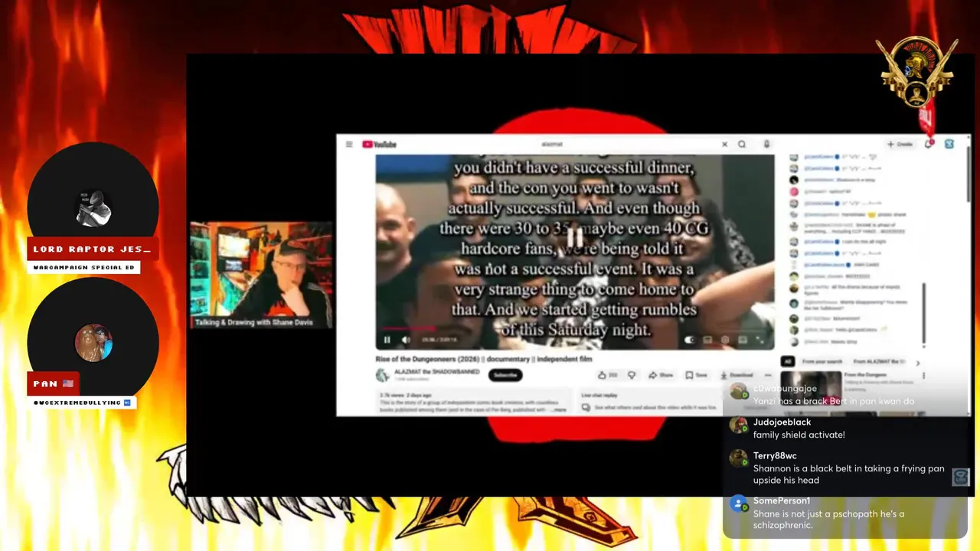The width and height of the screenshot is (980, 551).
Task: Click the large pause overlay on video
Action: (x=574, y=240)
